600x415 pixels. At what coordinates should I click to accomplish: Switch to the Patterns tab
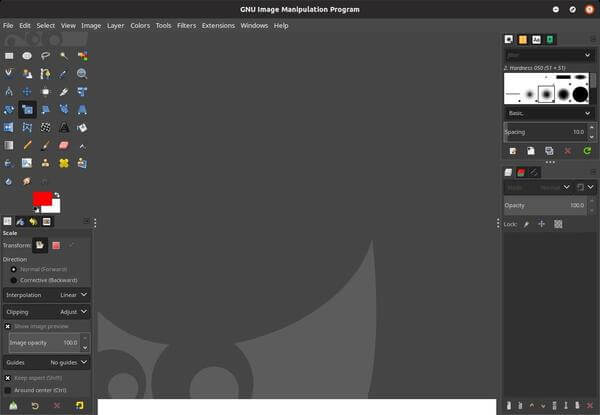point(523,39)
